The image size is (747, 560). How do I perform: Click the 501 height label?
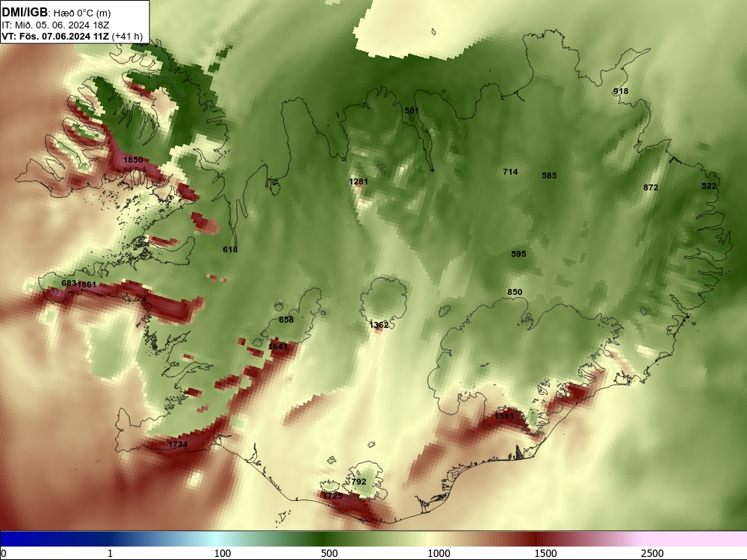pos(412,111)
